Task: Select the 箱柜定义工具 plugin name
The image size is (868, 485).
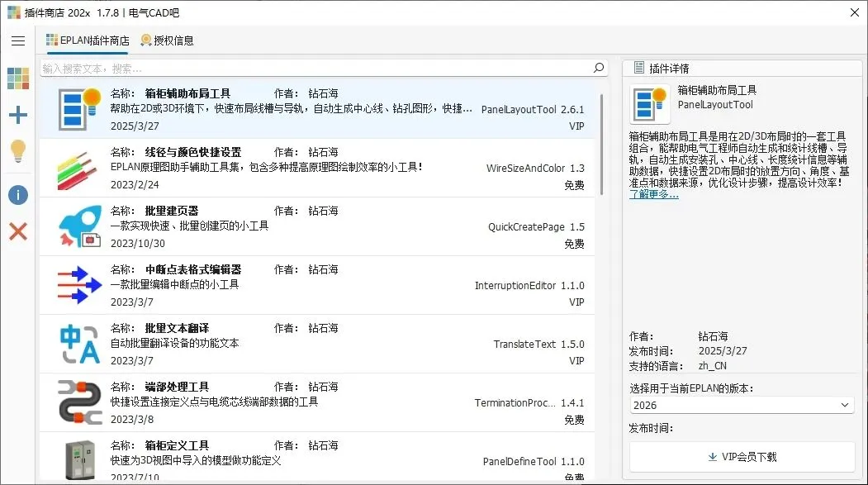Action: coord(177,445)
